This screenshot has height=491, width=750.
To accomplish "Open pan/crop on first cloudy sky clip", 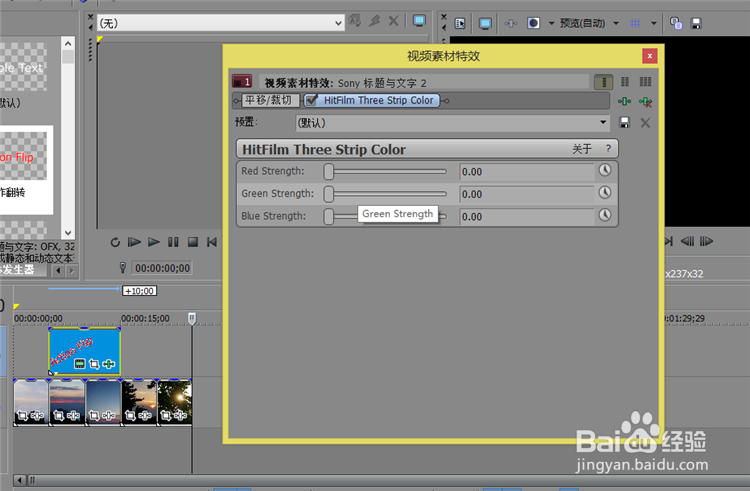I will click(22, 415).
